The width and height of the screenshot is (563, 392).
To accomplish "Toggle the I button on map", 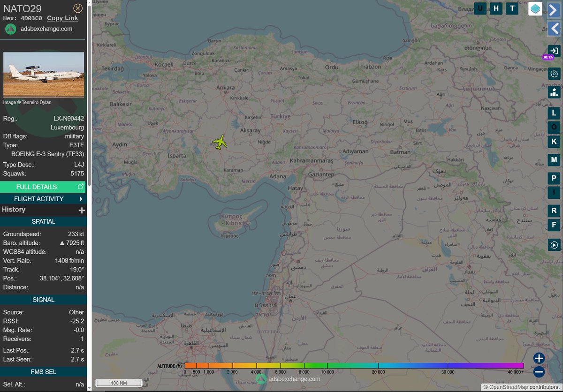I will point(554,192).
